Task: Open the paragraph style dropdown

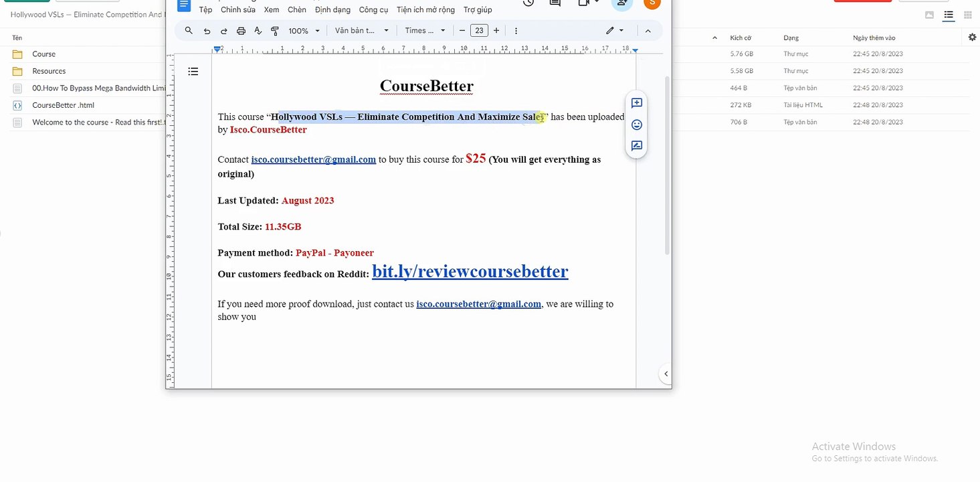Action: (x=361, y=31)
